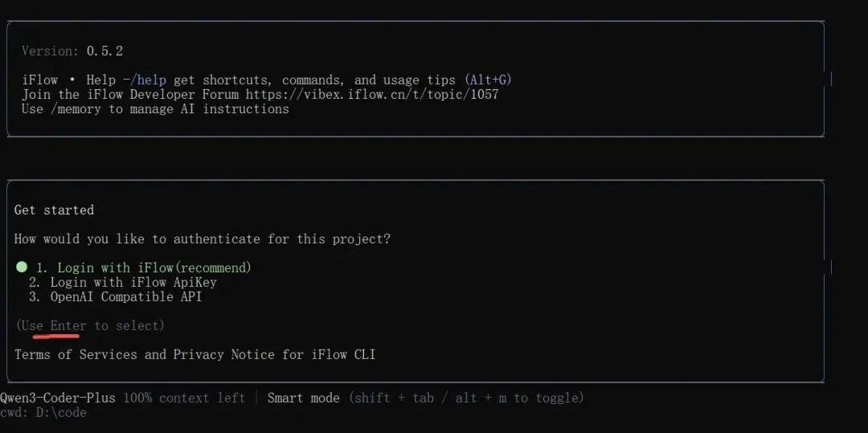Click the Version 0.5.2 label
This screenshot has height=433, width=868.
click(x=72, y=51)
